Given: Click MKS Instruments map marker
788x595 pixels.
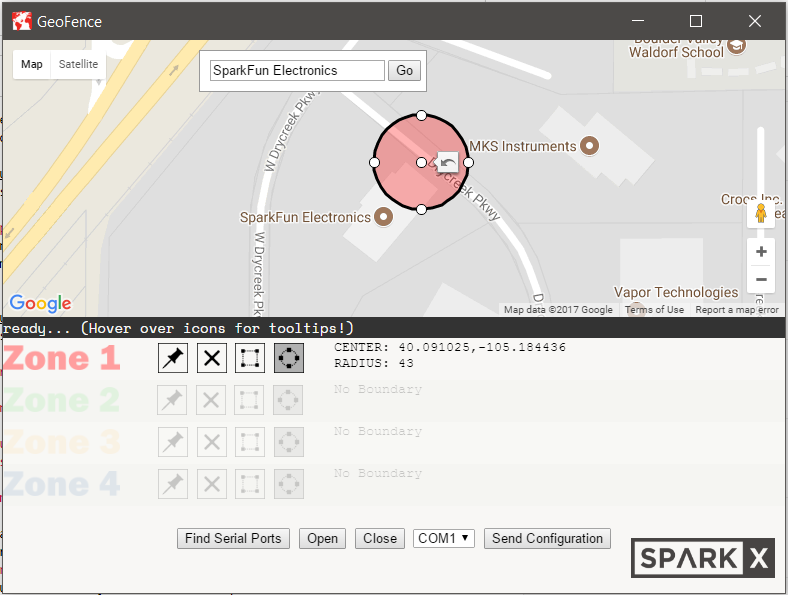Looking at the screenshot, I should [x=589, y=146].
